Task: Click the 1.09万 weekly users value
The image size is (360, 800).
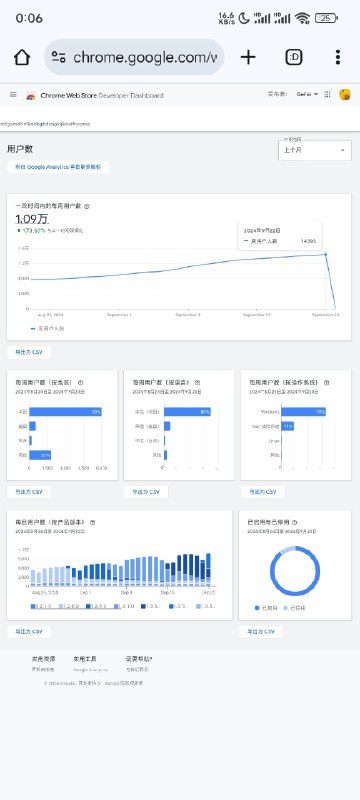Action: tap(32, 219)
